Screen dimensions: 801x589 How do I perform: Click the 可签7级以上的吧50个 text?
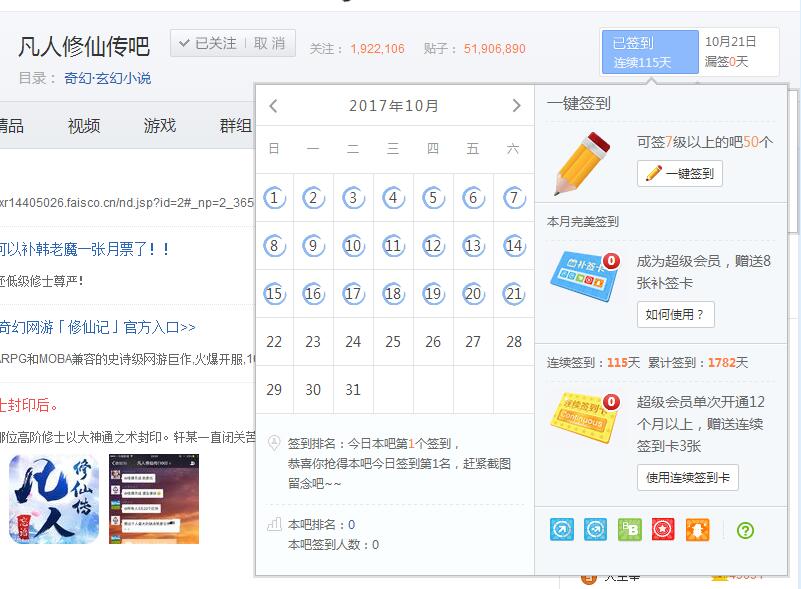tap(705, 142)
